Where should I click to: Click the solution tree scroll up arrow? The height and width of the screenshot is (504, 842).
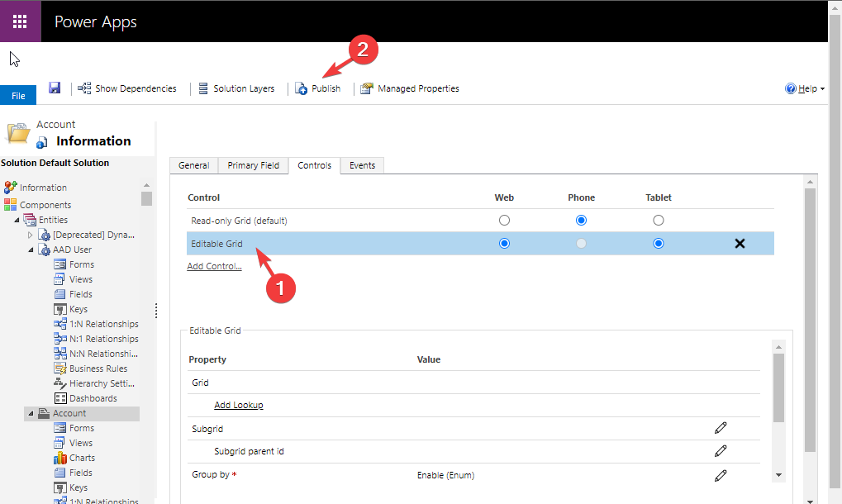(x=146, y=185)
